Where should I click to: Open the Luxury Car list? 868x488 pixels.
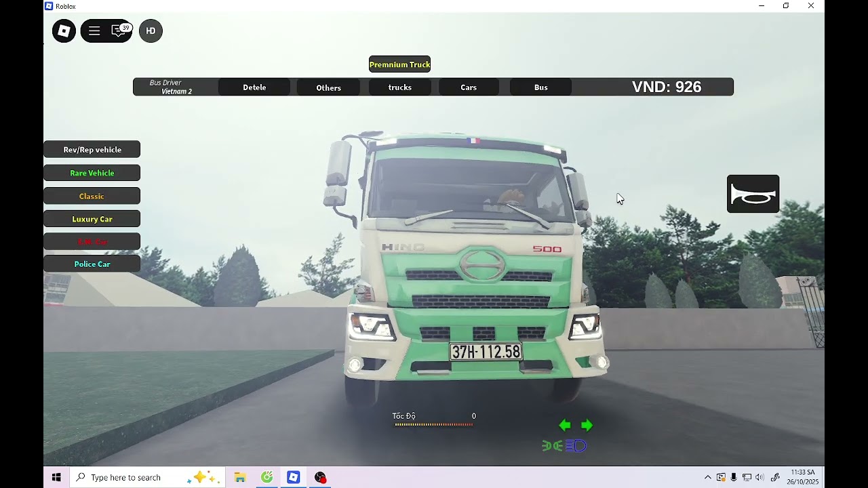[x=92, y=219]
